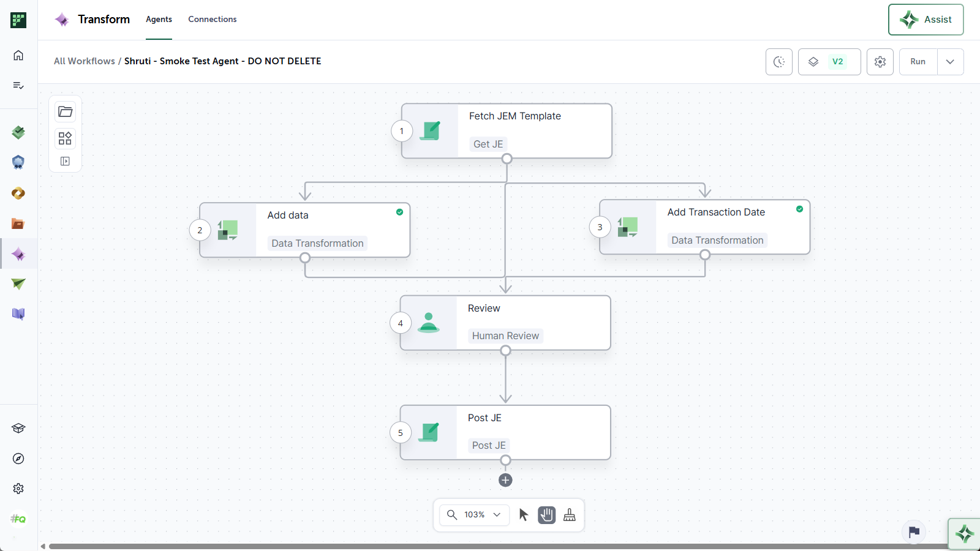The height and width of the screenshot is (551, 980).
Task: Select the Add Transaction Date node
Action: pos(704,227)
